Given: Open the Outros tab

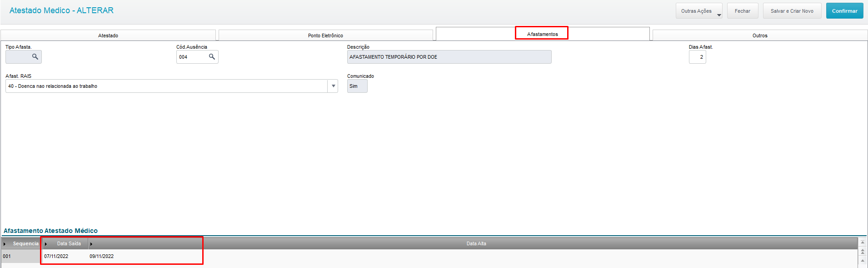Looking at the screenshot, I should pos(760,35).
